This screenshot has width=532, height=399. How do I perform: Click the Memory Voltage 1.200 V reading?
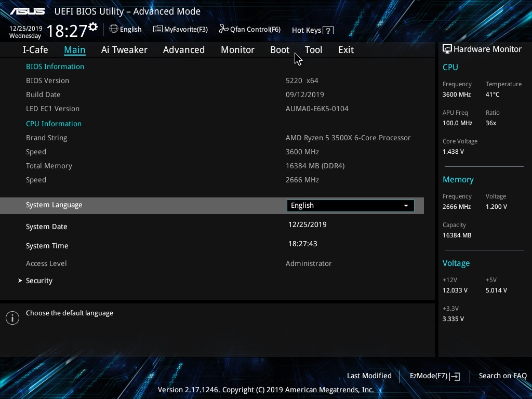pyautogui.click(x=496, y=207)
